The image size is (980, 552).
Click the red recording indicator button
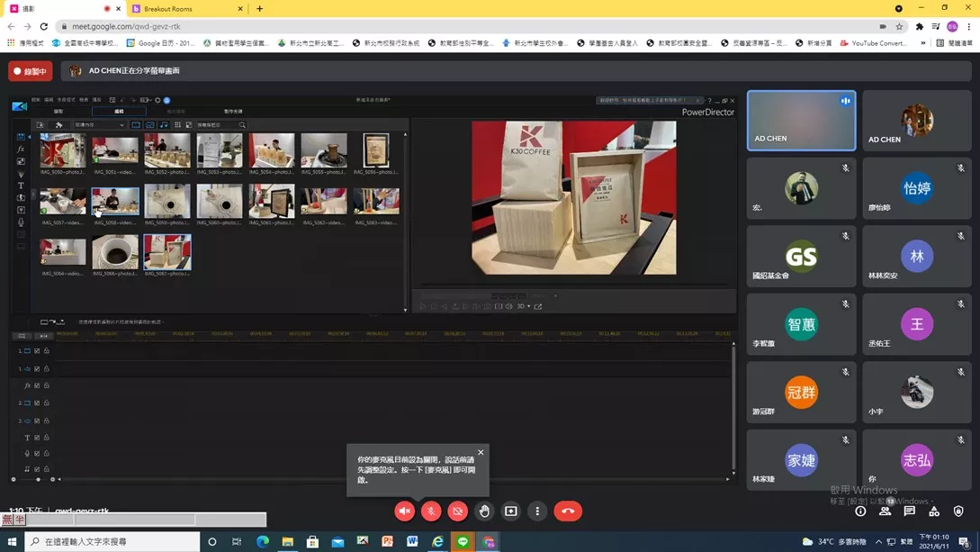point(30,70)
